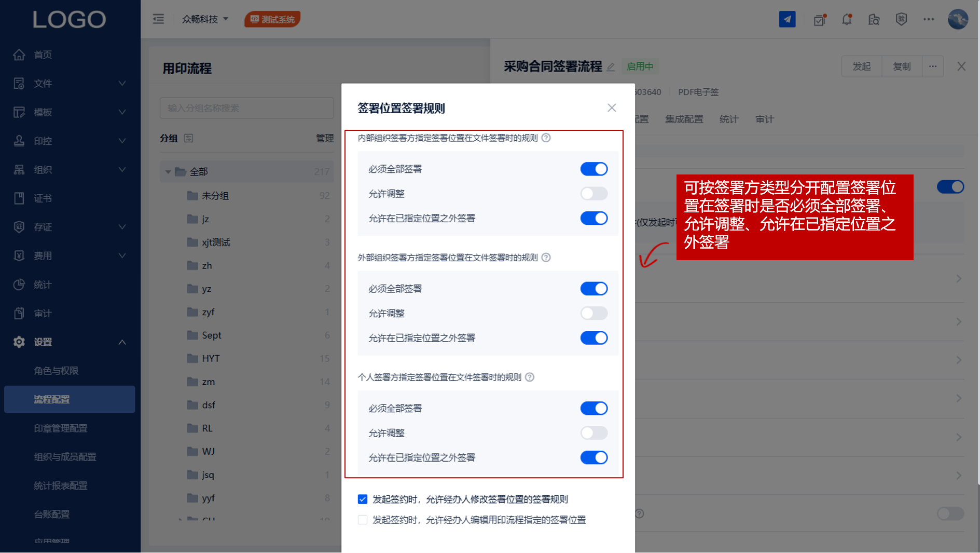
Task: Disable 必须全部签署 for external organization signers
Action: click(593, 289)
